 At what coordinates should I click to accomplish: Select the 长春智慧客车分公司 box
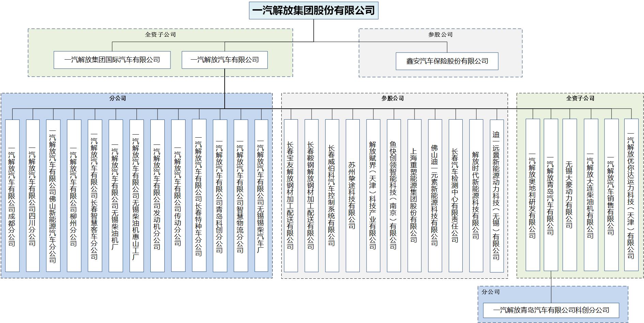pyautogui.click(x=95, y=196)
